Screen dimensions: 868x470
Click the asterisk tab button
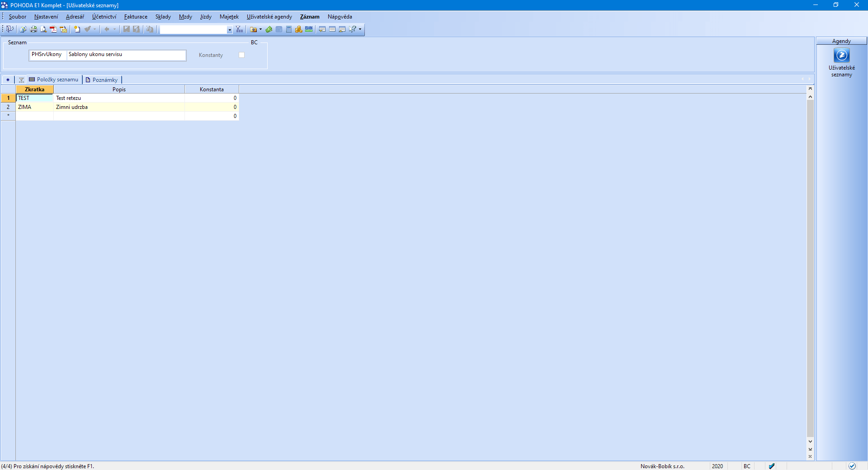8,80
